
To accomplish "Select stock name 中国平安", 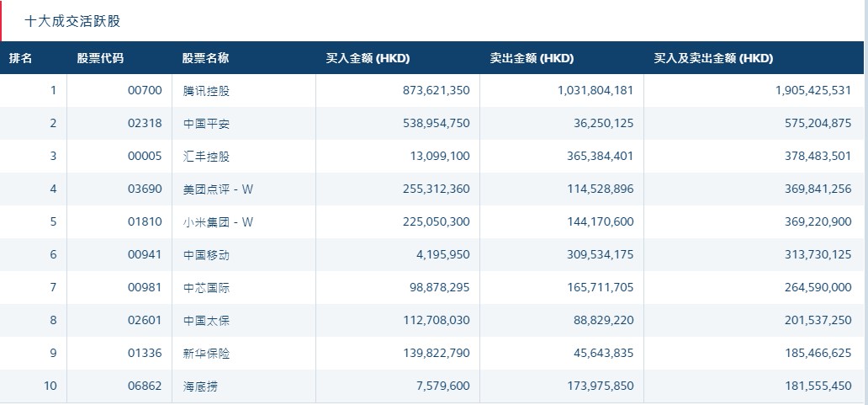I will click(x=206, y=124).
